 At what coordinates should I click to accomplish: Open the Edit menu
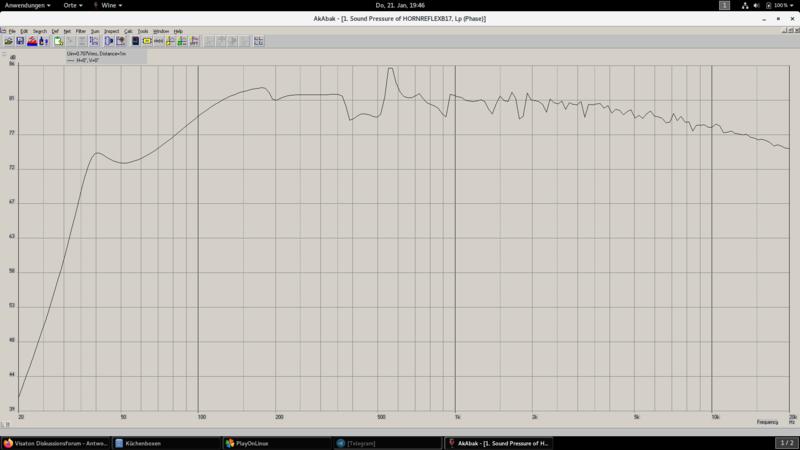click(24, 31)
